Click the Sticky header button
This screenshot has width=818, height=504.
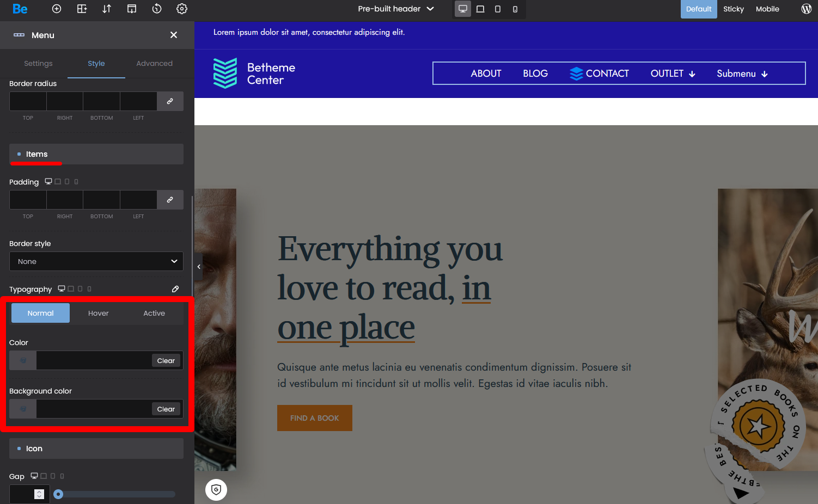(x=733, y=9)
